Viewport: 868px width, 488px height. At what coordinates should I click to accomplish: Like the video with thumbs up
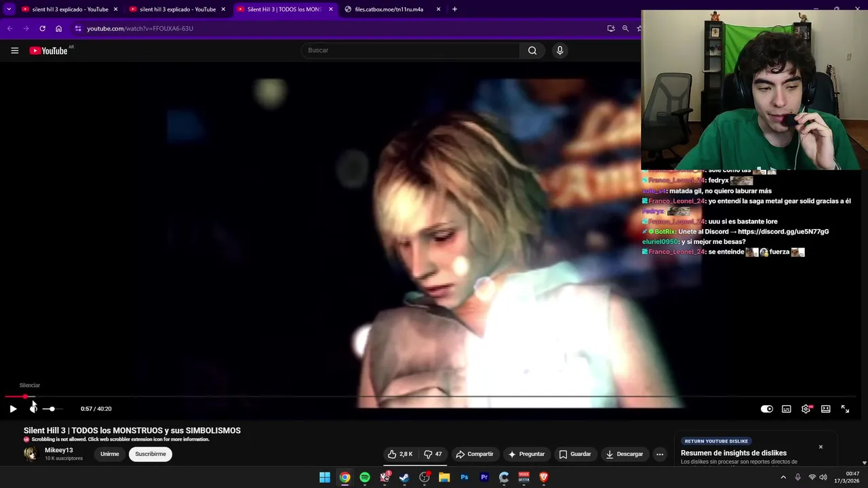400,454
